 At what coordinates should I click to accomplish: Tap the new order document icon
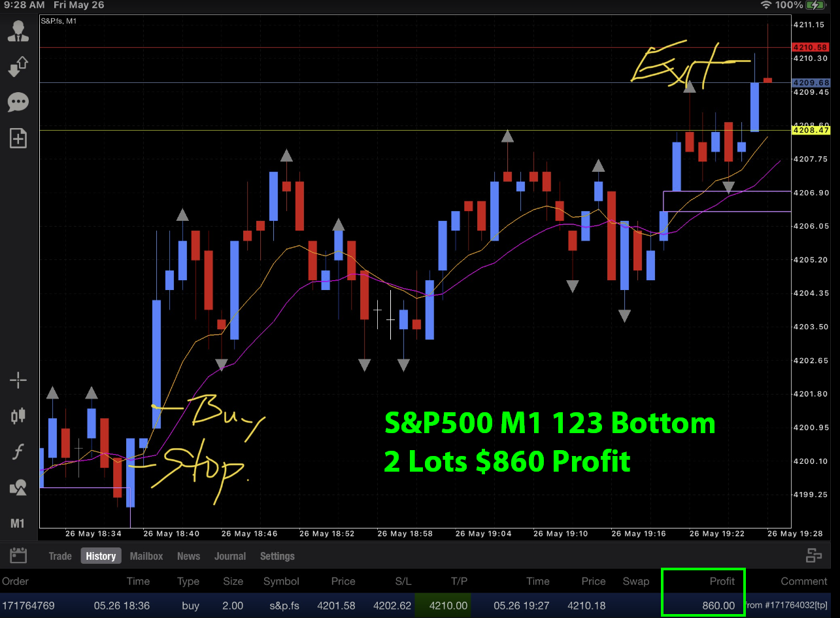18,138
